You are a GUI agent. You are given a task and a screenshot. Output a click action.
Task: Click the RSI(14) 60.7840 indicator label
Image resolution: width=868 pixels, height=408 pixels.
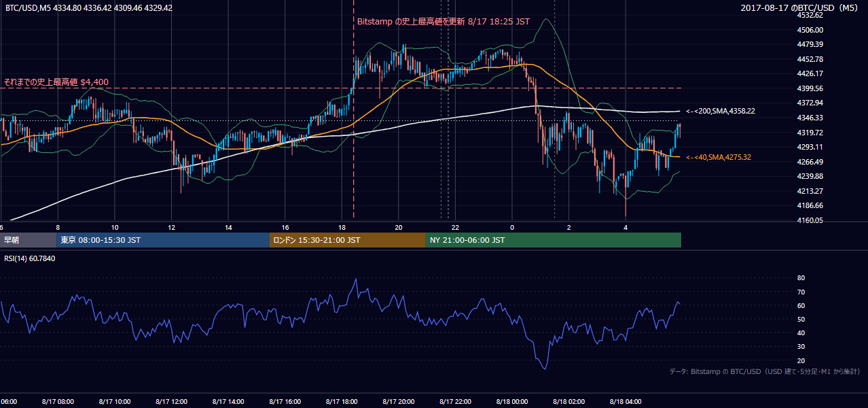[30, 258]
